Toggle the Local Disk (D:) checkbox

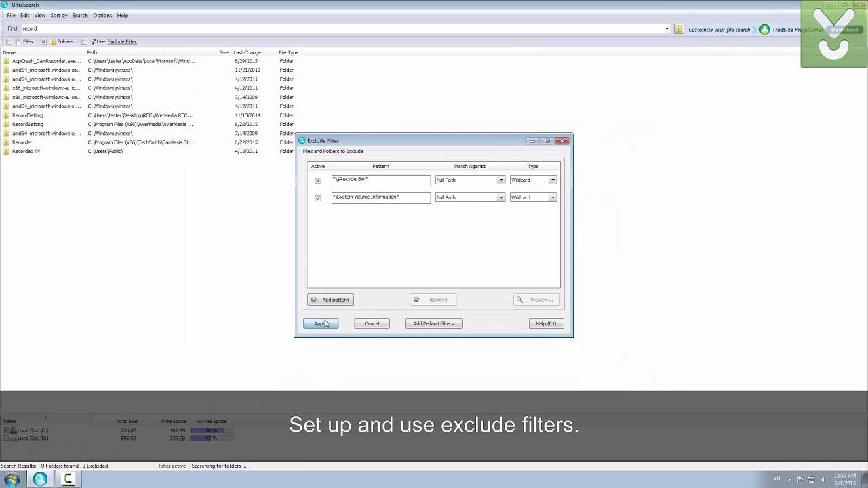6,439
